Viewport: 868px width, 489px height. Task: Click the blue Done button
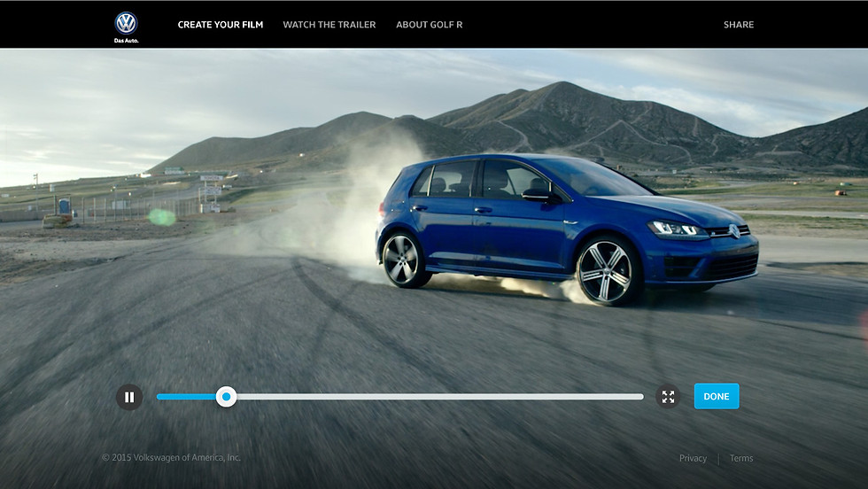(x=717, y=397)
